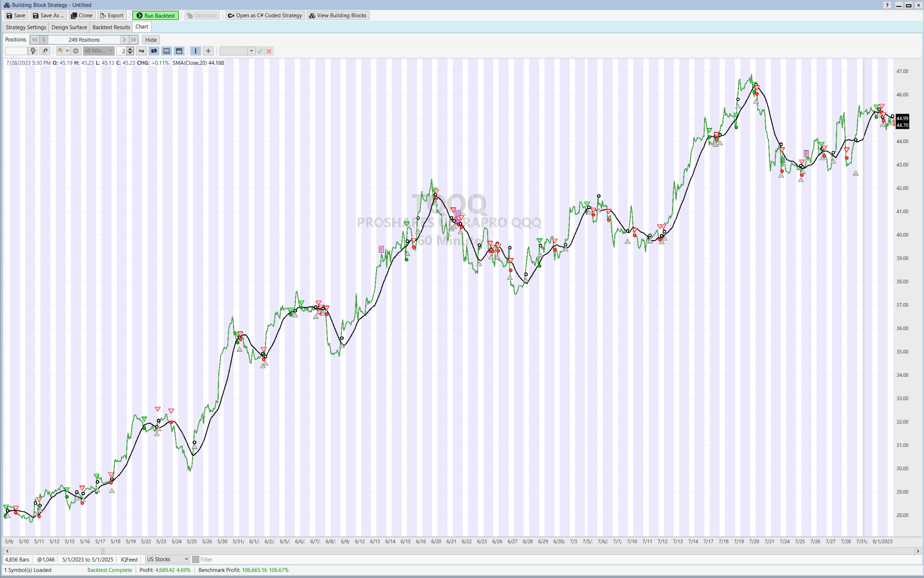Viewport: 924px width, 578px height.
Task: Click the red X cancel icon
Action: (x=269, y=51)
